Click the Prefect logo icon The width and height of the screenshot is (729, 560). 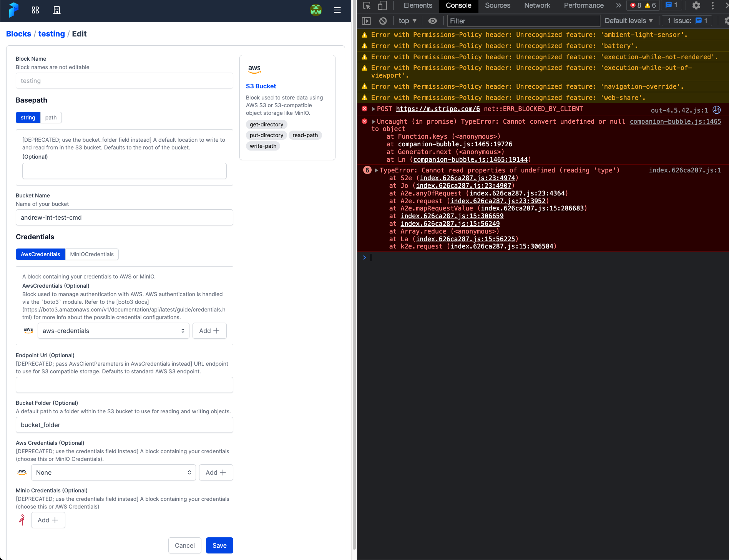click(14, 10)
